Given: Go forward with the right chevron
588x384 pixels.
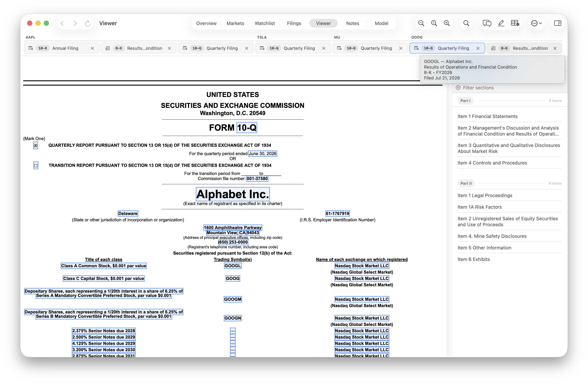Looking at the screenshot, I should 75,23.
